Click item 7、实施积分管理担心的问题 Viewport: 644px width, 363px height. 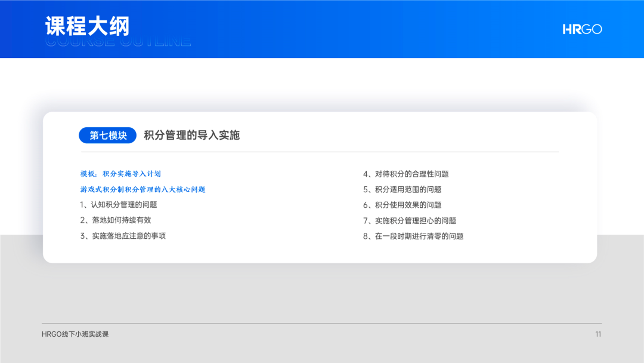(x=409, y=220)
